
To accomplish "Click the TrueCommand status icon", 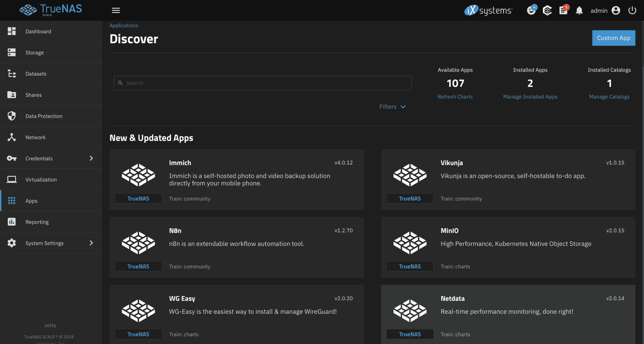I will (547, 10).
